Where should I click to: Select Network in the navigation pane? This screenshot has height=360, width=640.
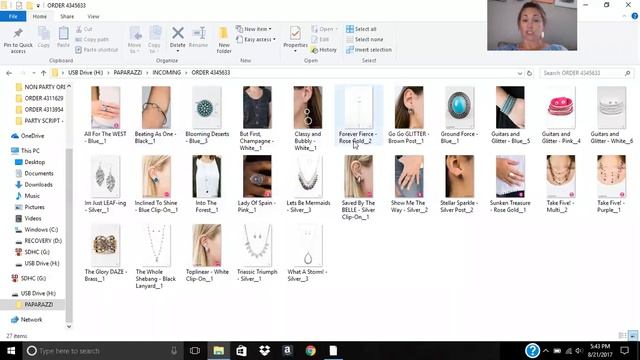(31, 320)
